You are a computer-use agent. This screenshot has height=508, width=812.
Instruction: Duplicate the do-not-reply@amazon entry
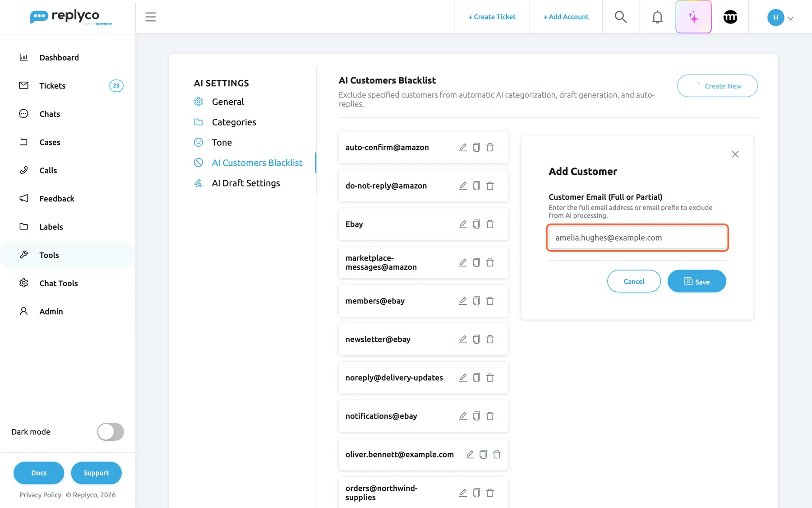point(476,186)
